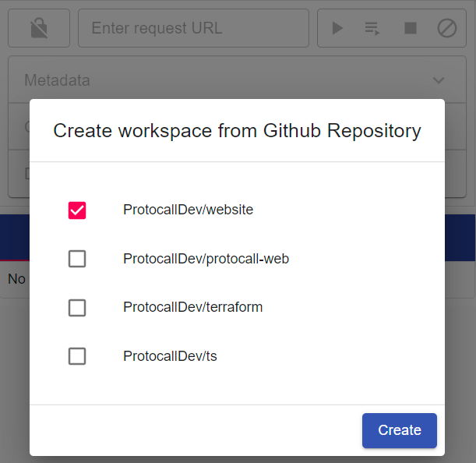
Task: Pick the ProtocallDev/terraform repository label
Action: click(x=192, y=307)
